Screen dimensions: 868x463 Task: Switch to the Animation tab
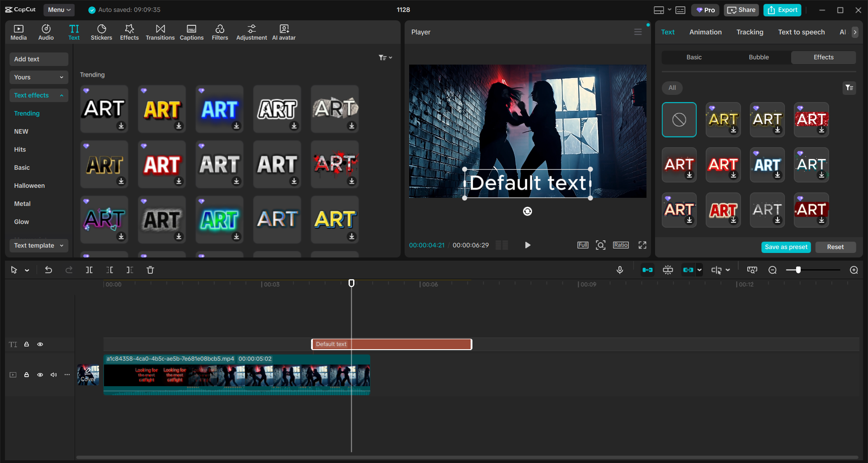(x=705, y=32)
